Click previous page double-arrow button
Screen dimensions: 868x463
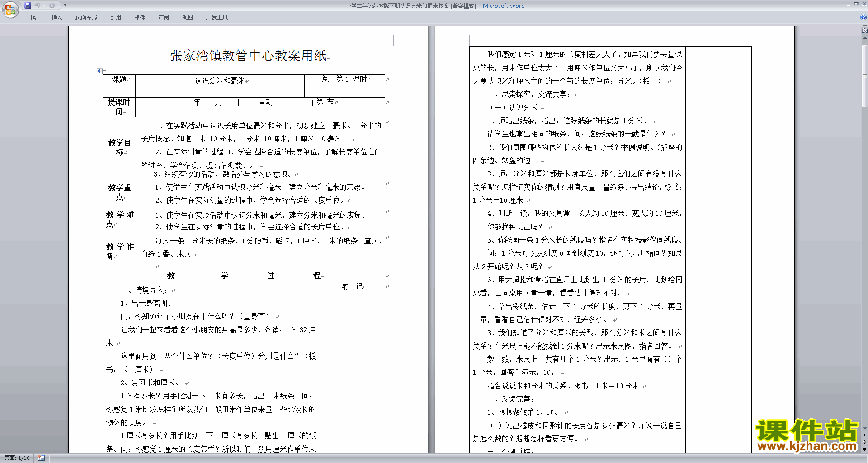point(864,435)
